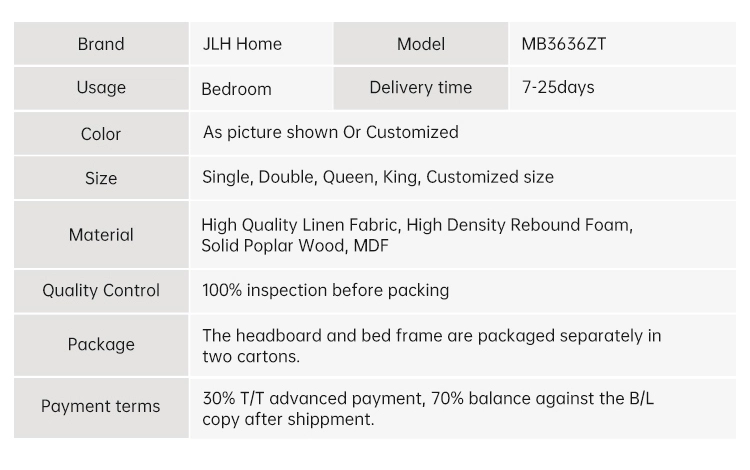Select the headboard packaging description

431,345
